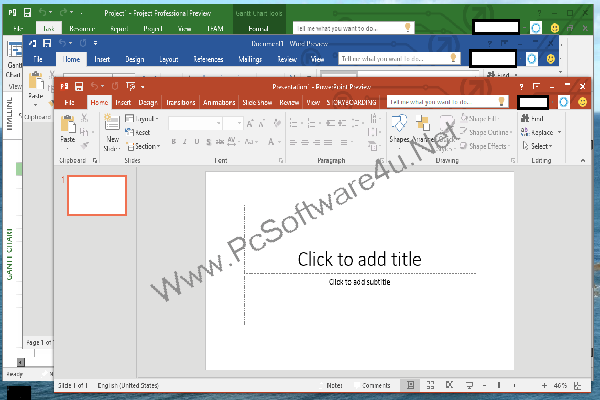The height and width of the screenshot is (400, 600).
Task: Click the Comments button in status bar
Action: [x=372, y=385]
